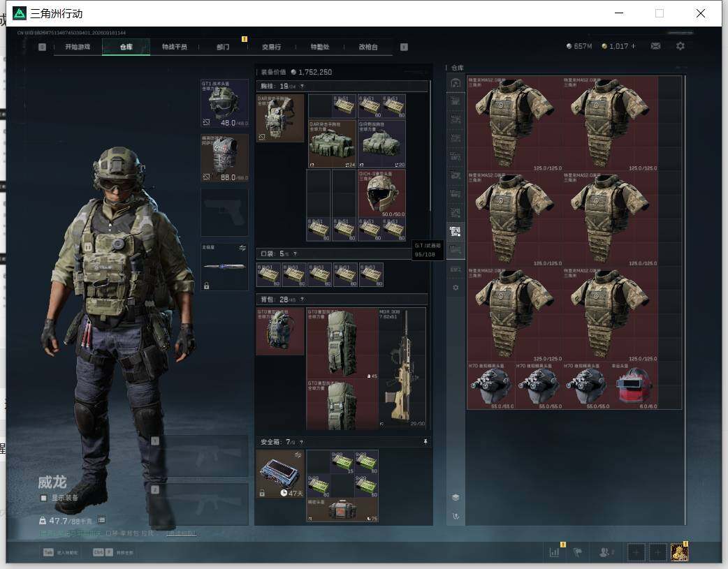Click the Ctrl F shortcut hint button
728x569 pixels.
click(x=103, y=552)
